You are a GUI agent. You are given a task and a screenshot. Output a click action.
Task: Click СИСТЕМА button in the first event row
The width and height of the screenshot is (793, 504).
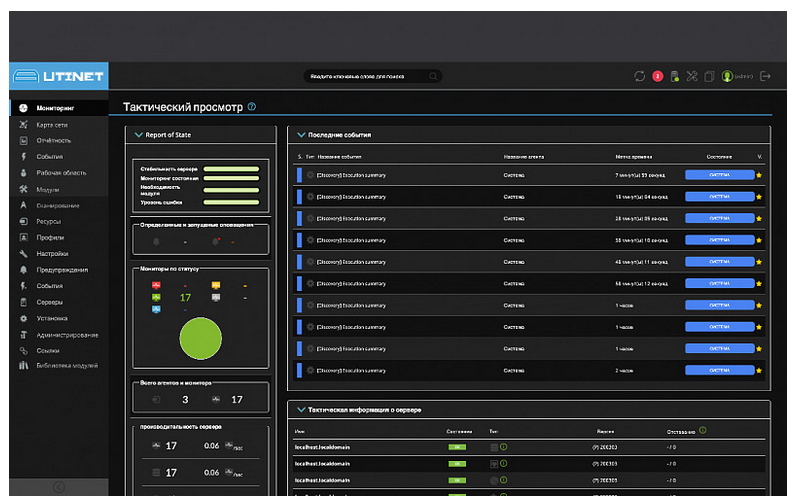[719, 174]
